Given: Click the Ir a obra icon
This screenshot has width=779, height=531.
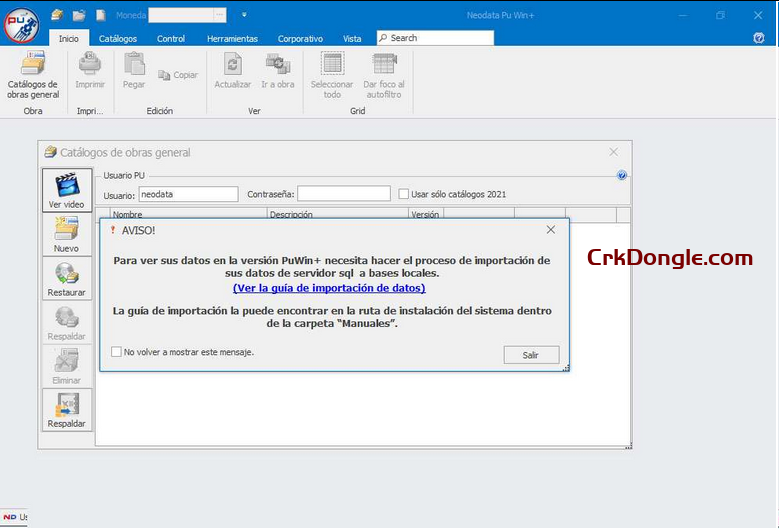Looking at the screenshot, I should click(277, 66).
